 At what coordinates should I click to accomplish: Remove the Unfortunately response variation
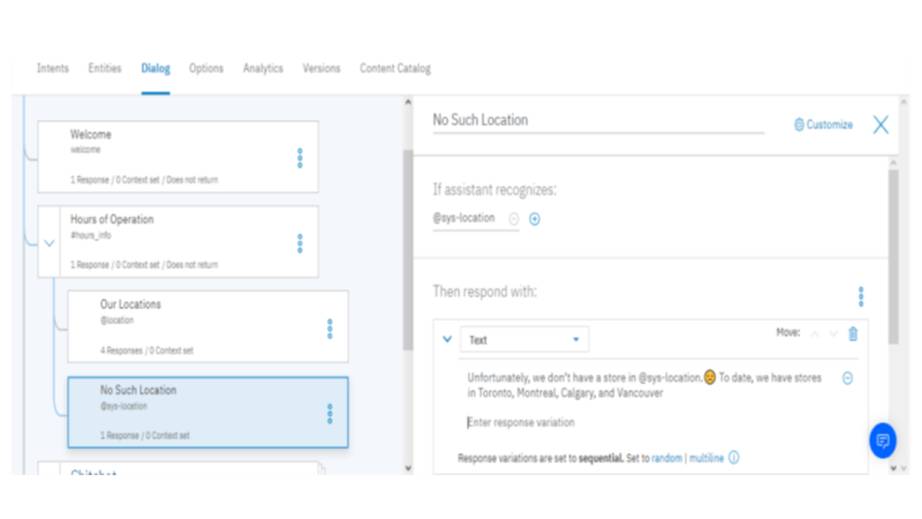click(x=847, y=378)
